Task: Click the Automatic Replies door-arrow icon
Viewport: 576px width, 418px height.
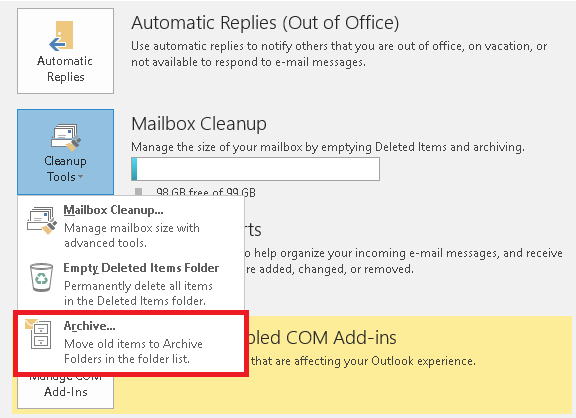Action: pos(61,36)
